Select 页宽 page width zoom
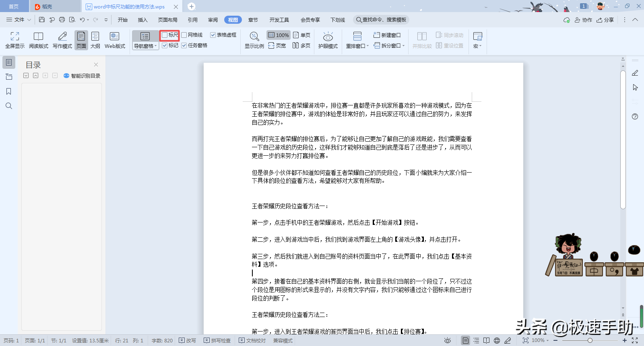 pyautogui.click(x=277, y=45)
